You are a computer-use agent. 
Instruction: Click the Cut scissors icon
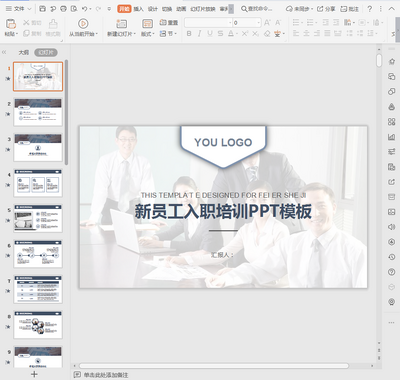(26, 23)
